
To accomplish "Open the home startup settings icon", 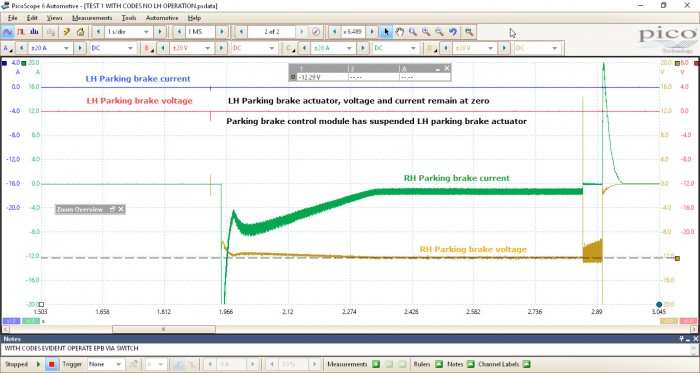I will pos(80,32).
